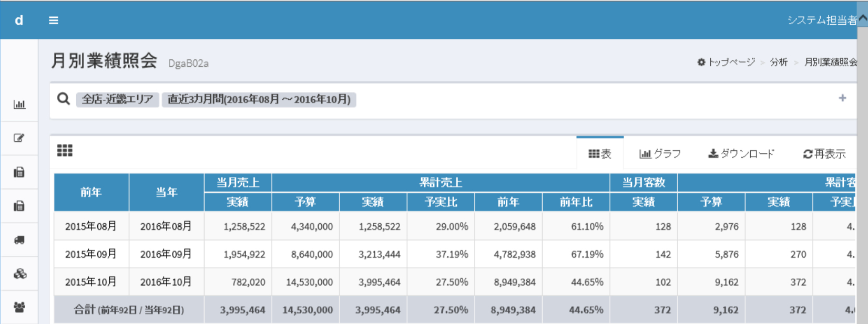Open the edit pencil sidebar icon
This screenshot has width=868, height=324.
[19, 138]
